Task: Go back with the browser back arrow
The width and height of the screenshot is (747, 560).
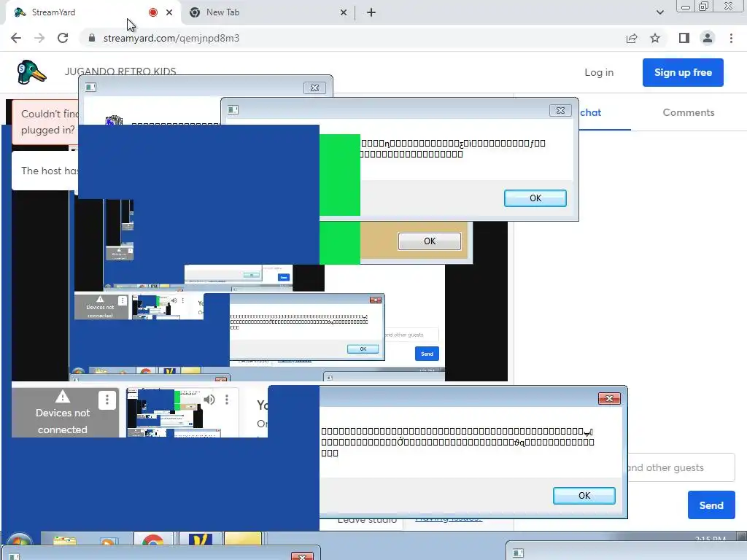Action: (16, 38)
